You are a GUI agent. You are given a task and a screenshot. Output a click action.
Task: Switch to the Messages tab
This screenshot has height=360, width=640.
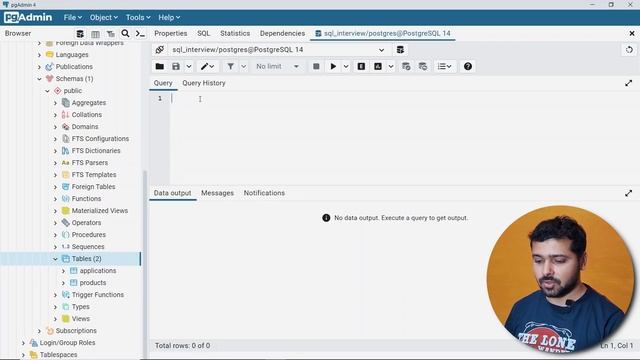point(217,193)
